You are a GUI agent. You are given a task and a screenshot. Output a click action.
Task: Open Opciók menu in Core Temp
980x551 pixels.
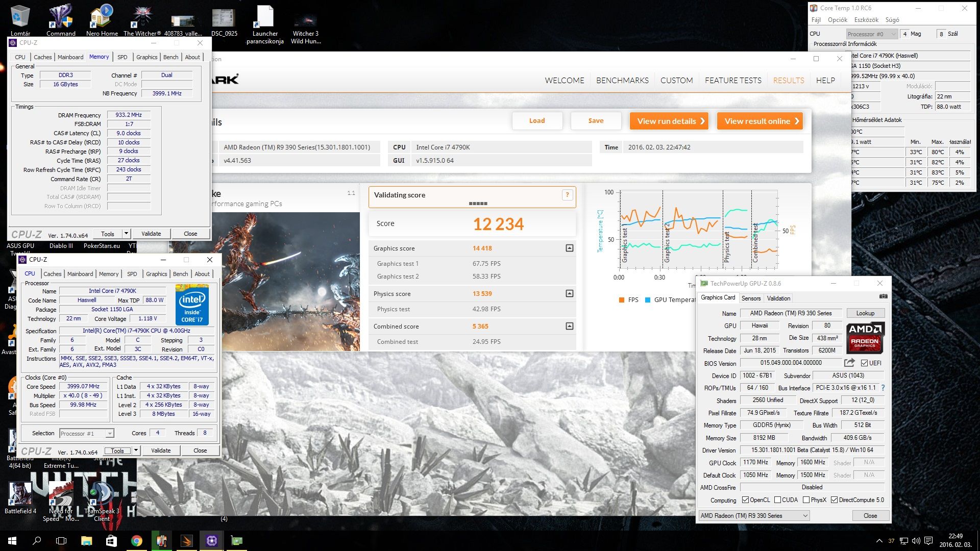point(837,20)
